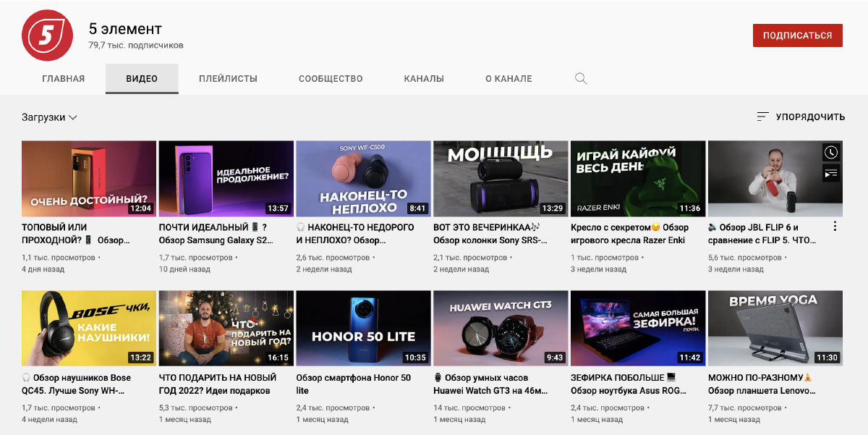Expand the Загрузки dropdown
The width and height of the screenshot is (868, 435).
click(49, 117)
